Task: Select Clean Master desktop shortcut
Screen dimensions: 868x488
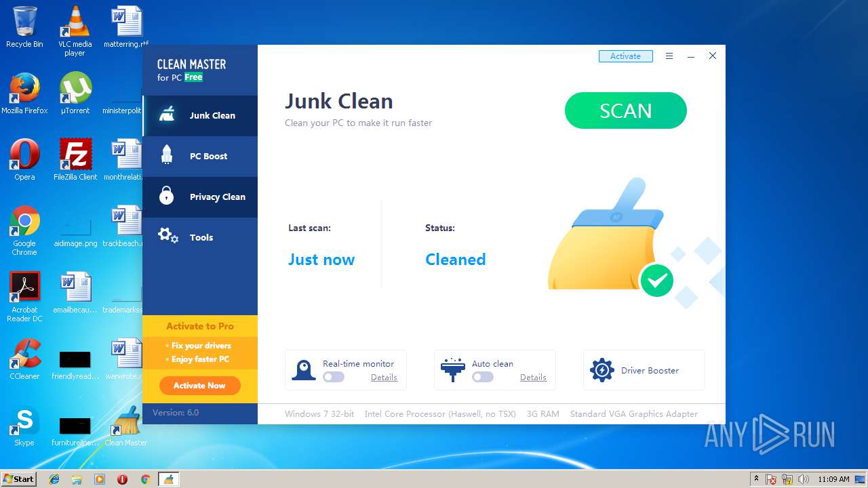Action: click(125, 426)
